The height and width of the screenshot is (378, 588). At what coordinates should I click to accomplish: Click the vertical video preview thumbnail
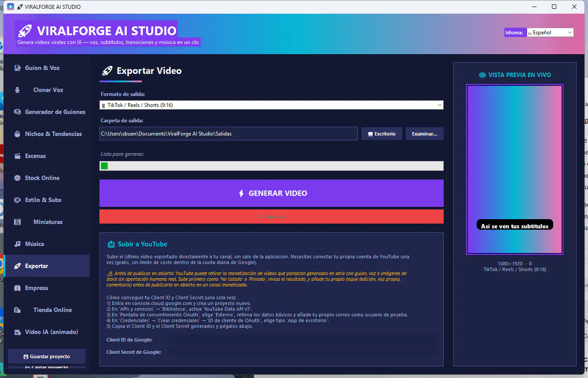pyautogui.click(x=514, y=169)
